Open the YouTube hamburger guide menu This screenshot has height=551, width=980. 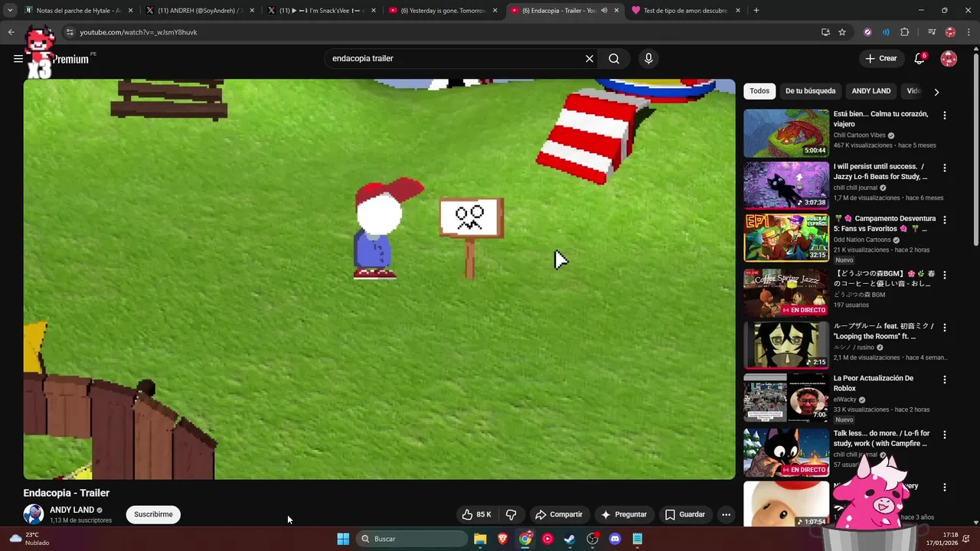click(x=18, y=58)
